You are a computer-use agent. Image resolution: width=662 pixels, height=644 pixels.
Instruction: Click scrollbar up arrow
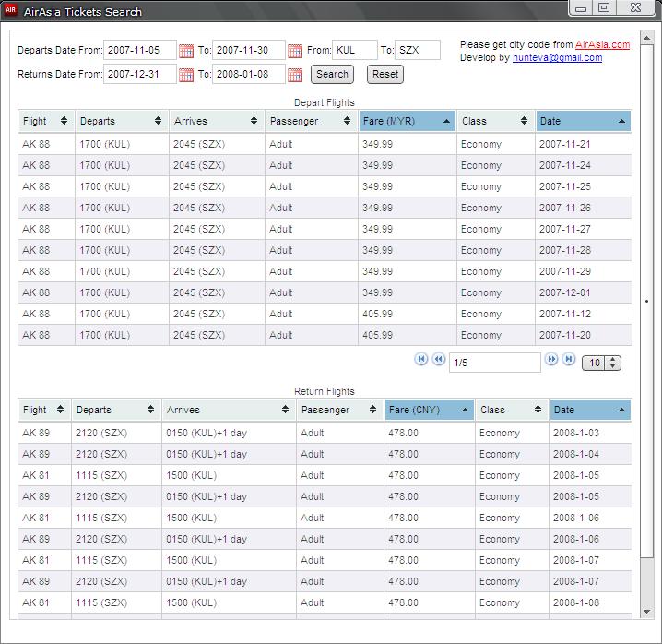[647, 38]
